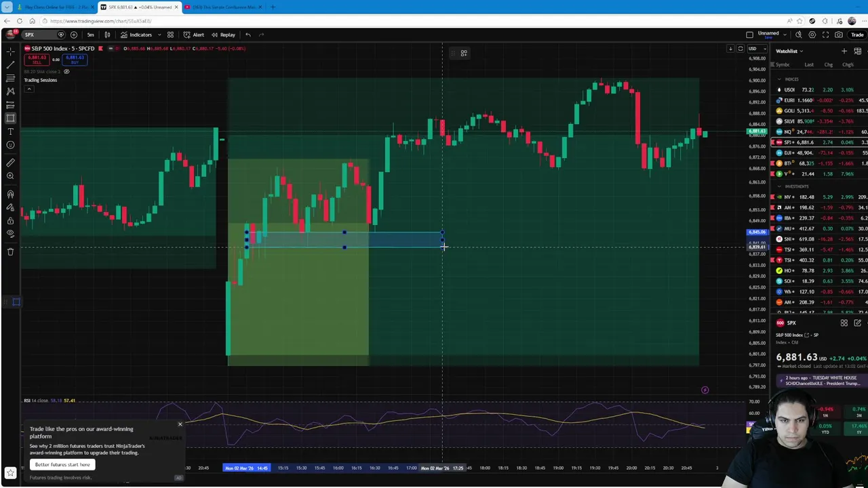The width and height of the screenshot is (868, 488).
Task: Select the rectangle shapes tool
Action: (10, 118)
